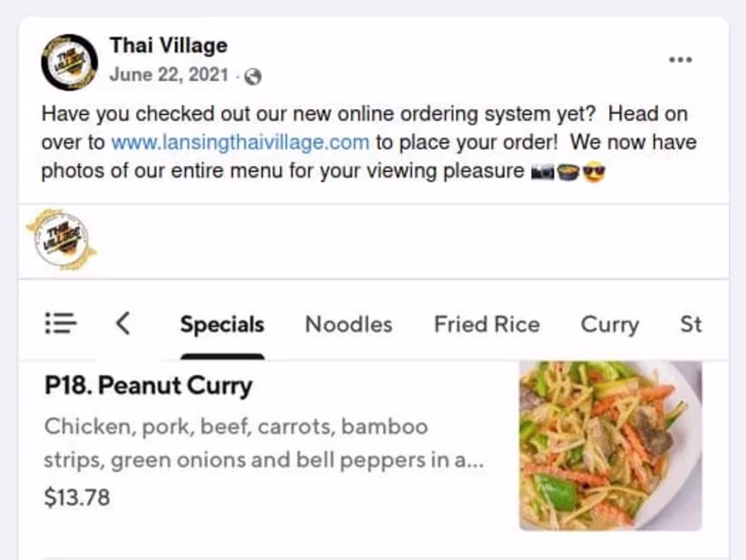Screen dimensions: 746x560
Task: Click the camera emoji in the post
Action: click(543, 172)
